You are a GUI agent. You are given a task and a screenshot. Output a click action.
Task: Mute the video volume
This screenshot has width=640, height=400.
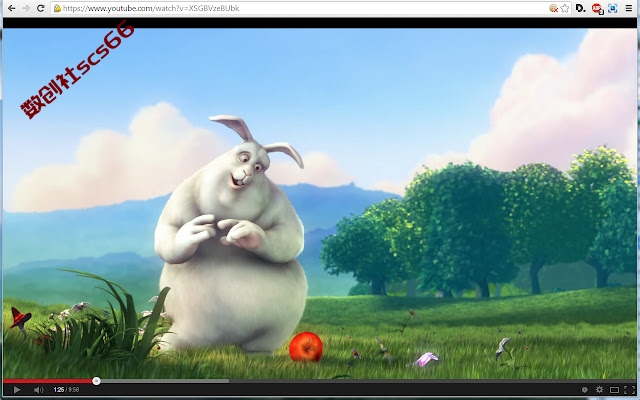tap(38, 390)
